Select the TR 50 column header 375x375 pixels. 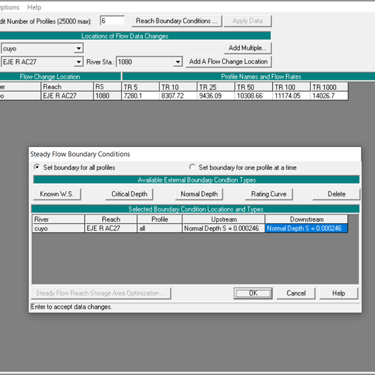[x=254, y=87]
